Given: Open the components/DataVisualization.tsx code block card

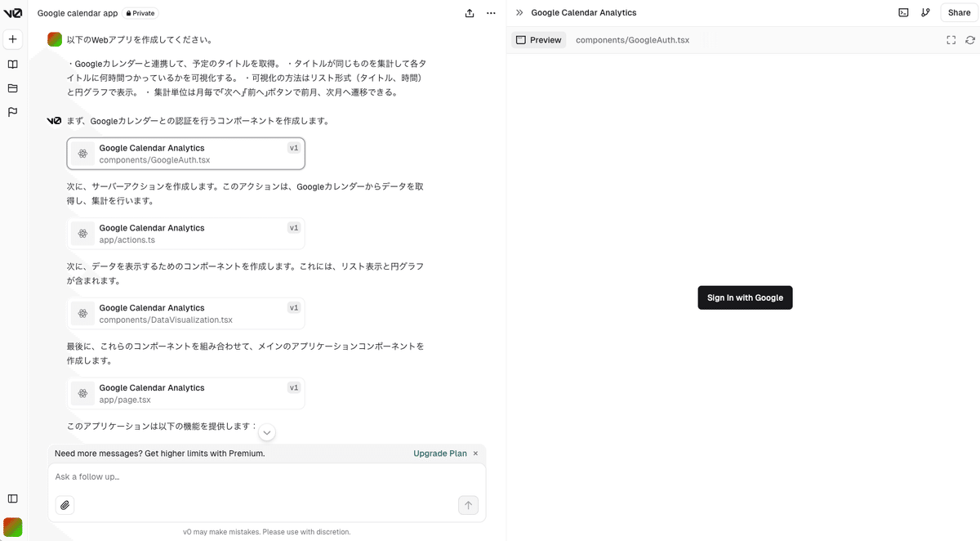Looking at the screenshot, I should [x=186, y=314].
